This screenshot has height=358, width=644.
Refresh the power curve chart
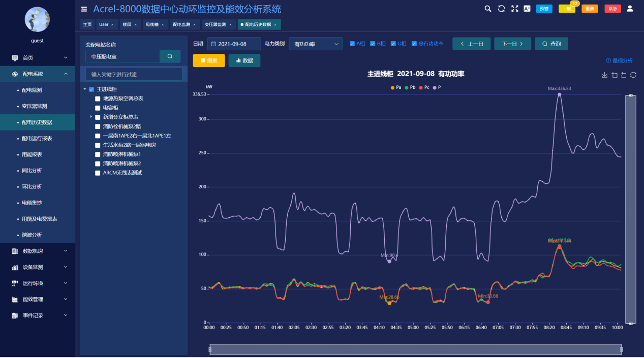(633, 75)
